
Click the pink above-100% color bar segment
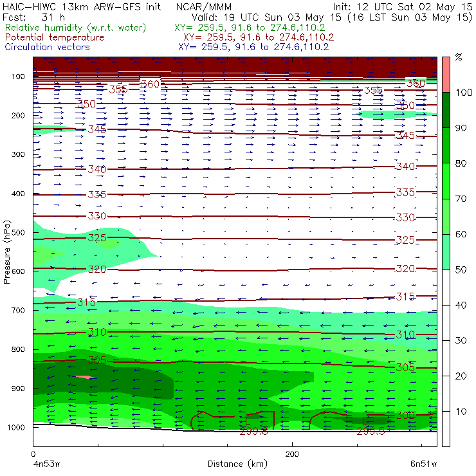tap(446, 75)
